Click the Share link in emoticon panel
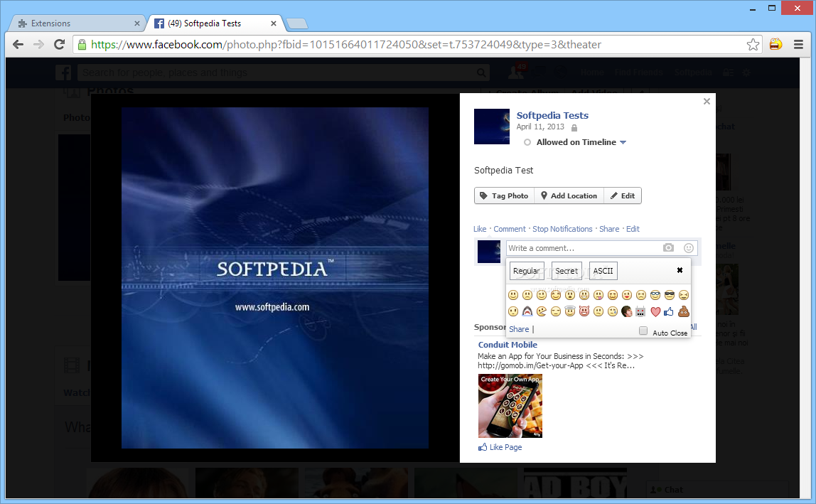The height and width of the screenshot is (504, 816). pos(519,329)
